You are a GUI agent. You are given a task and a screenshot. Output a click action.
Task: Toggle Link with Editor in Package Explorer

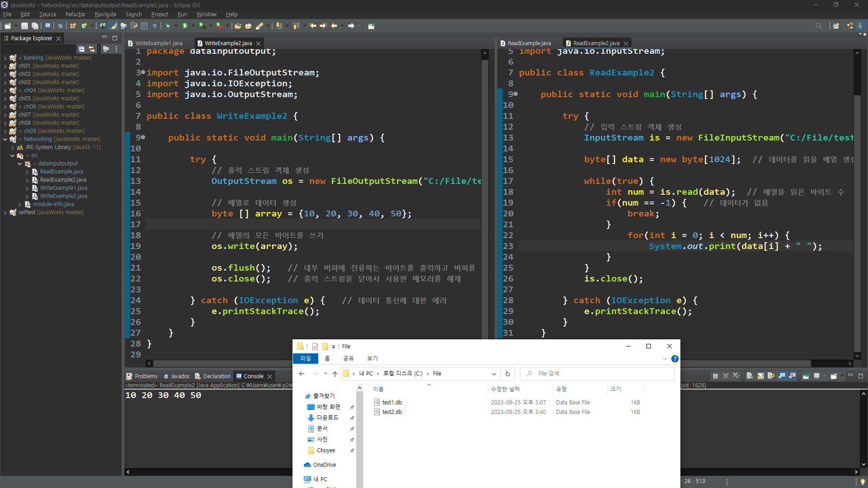[92, 49]
